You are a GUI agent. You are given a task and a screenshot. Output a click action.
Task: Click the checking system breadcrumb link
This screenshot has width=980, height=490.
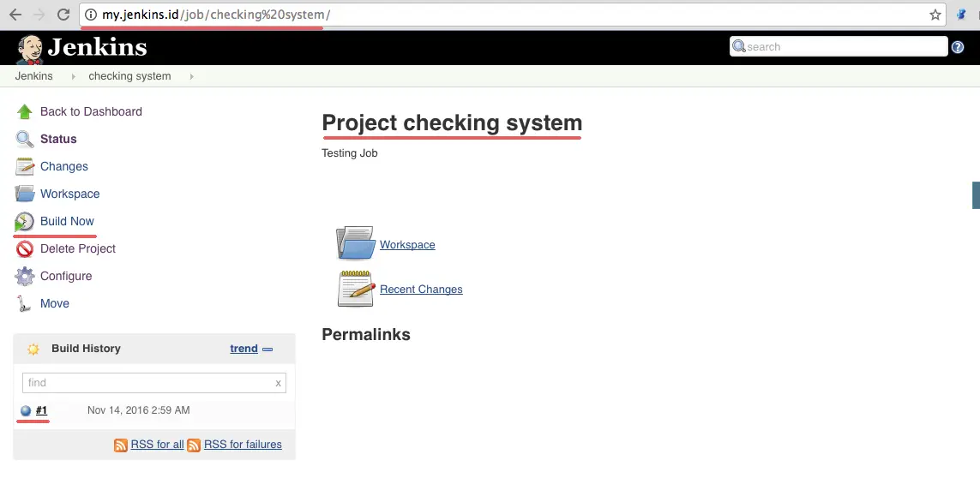(130, 76)
